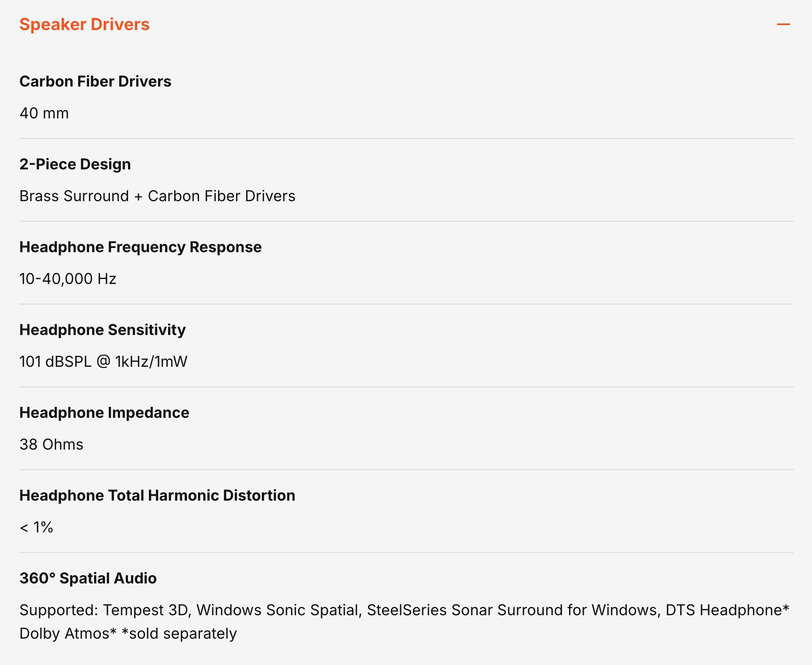Screen dimensions: 812x665
Task: Click the DTS Headphone* text
Action: tap(727, 610)
